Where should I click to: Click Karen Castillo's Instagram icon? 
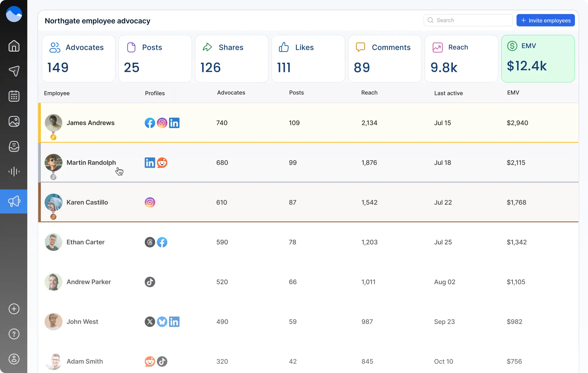(150, 202)
